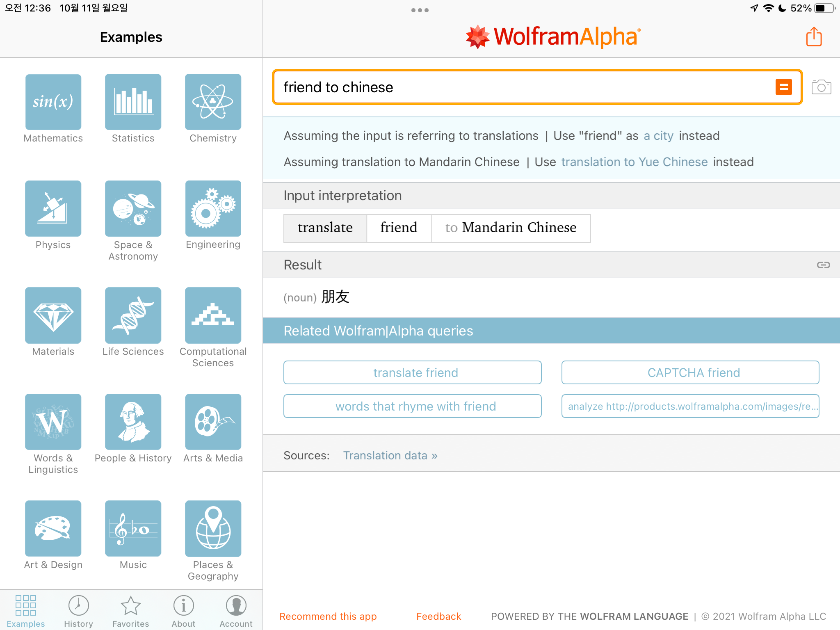Choose translation to Yue Chinese instead
Viewport: 840px width, 630px height.
pyautogui.click(x=634, y=162)
